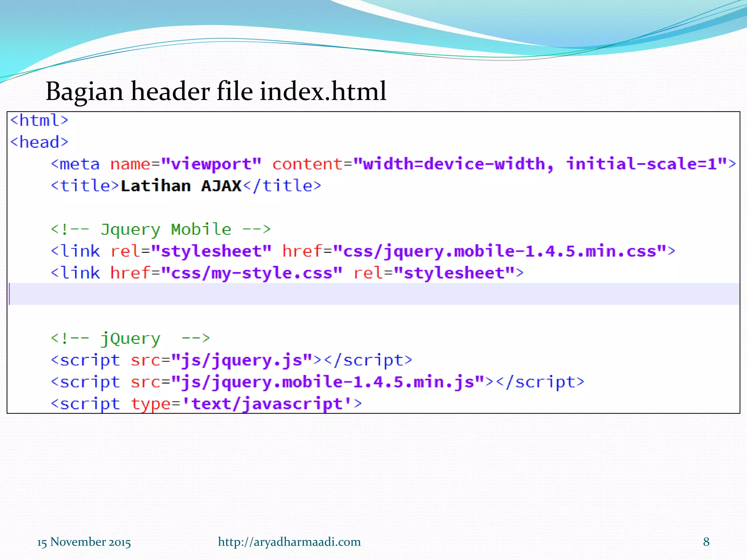The width and height of the screenshot is (747, 560).
Task: Click the script type='text/javascript' line
Action: point(206,404)
